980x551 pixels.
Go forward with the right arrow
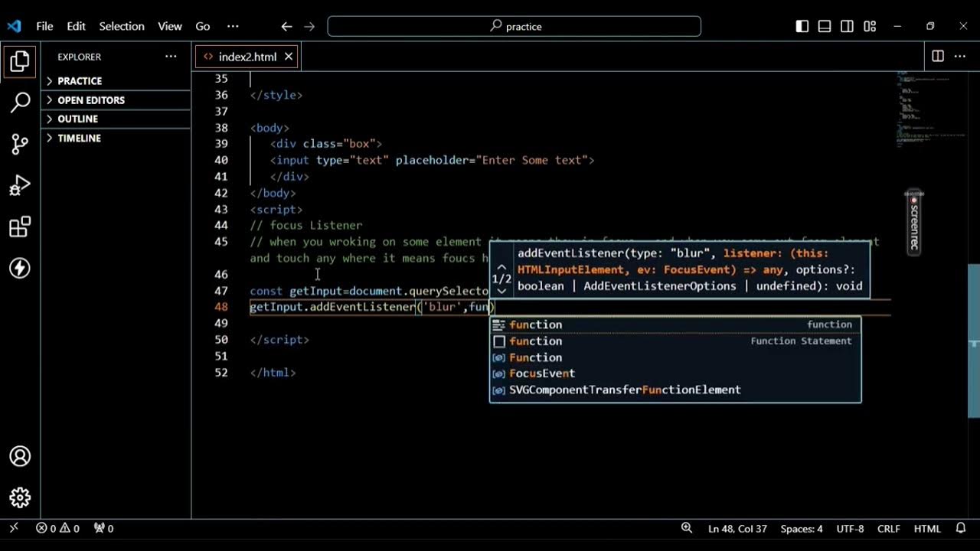[309, 26]
